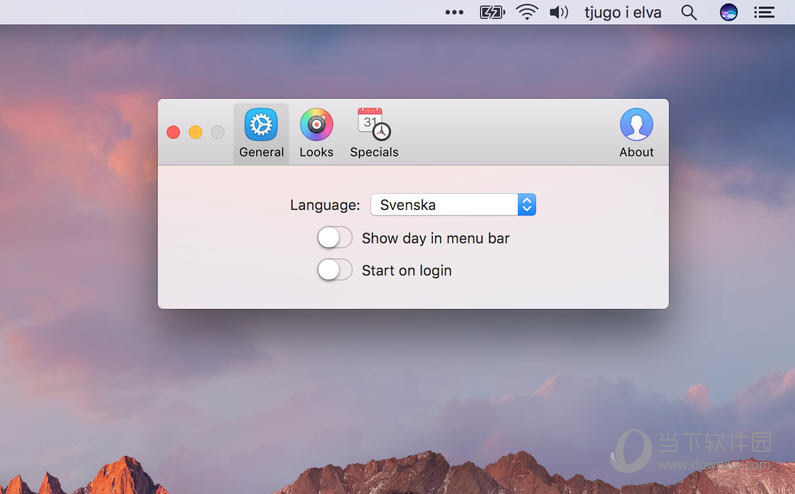This screenshot has width=795, height=494.
Task: Show the About pane
Action: point(636,133)
